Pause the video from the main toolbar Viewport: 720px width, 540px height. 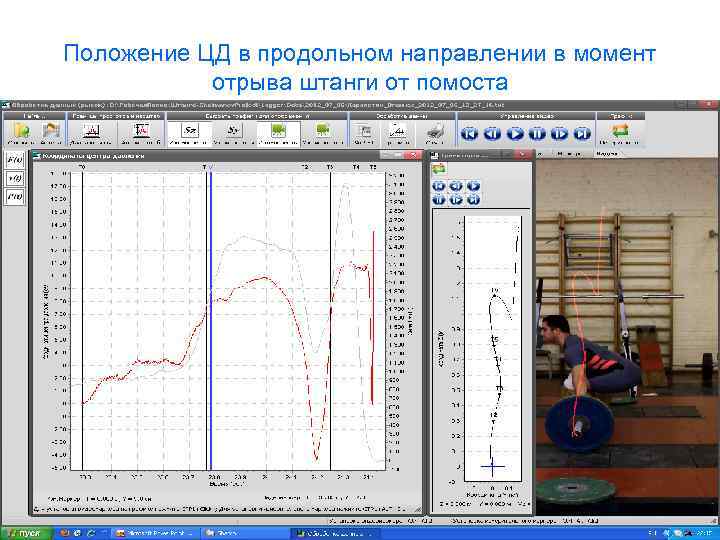[x=537, y=134]
